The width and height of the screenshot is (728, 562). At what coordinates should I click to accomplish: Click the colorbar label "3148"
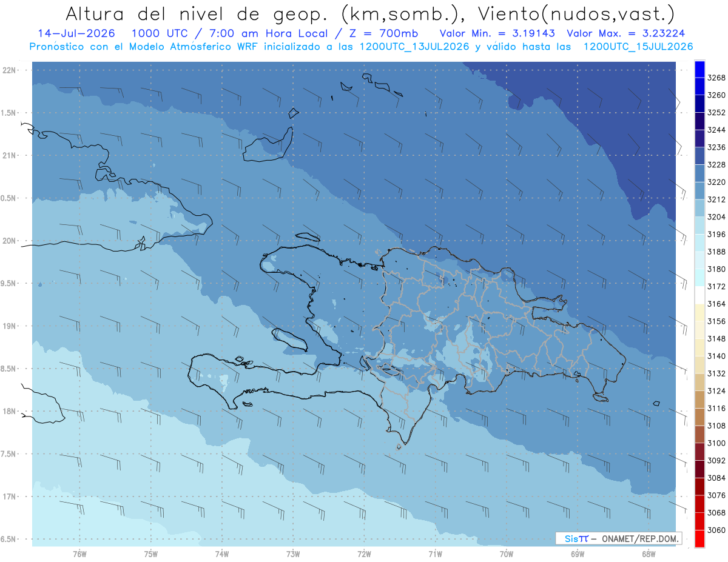pyautogui.click(x=716, y=338)
